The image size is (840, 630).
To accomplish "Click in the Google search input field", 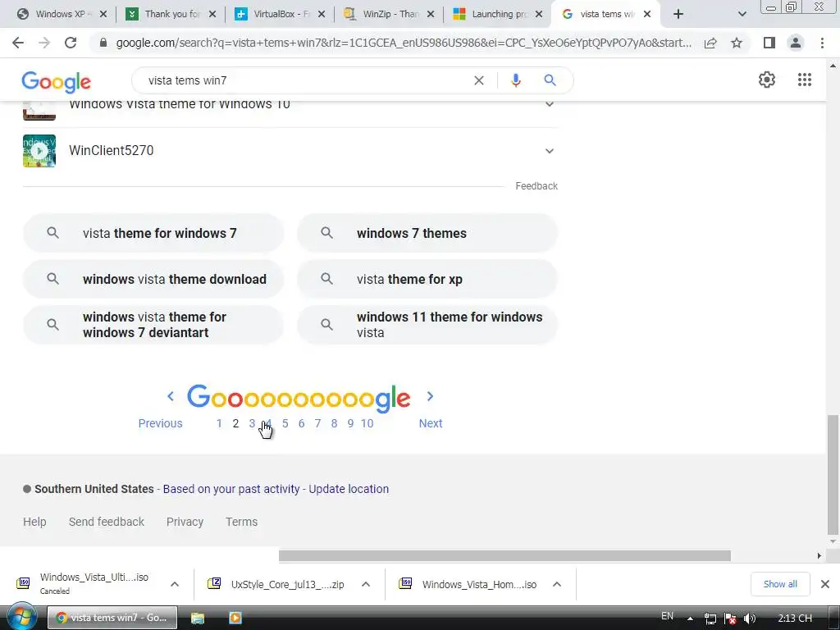I will (x=305, y=80).
